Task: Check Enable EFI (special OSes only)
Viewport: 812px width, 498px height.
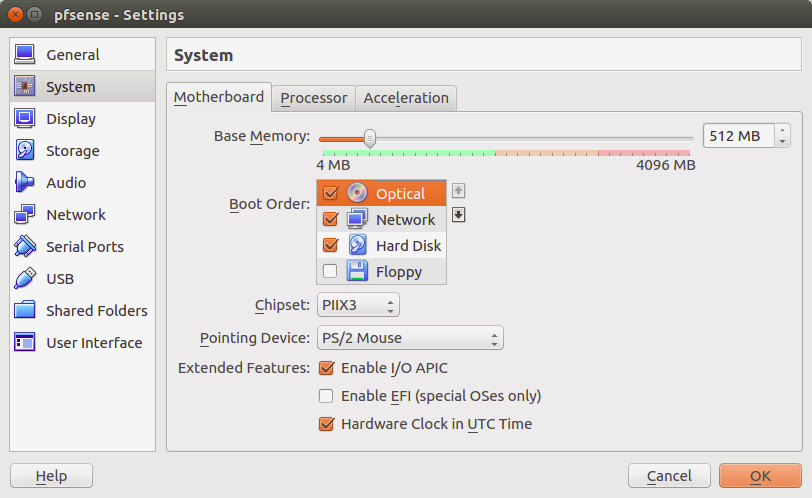Action: pos(326,396)
